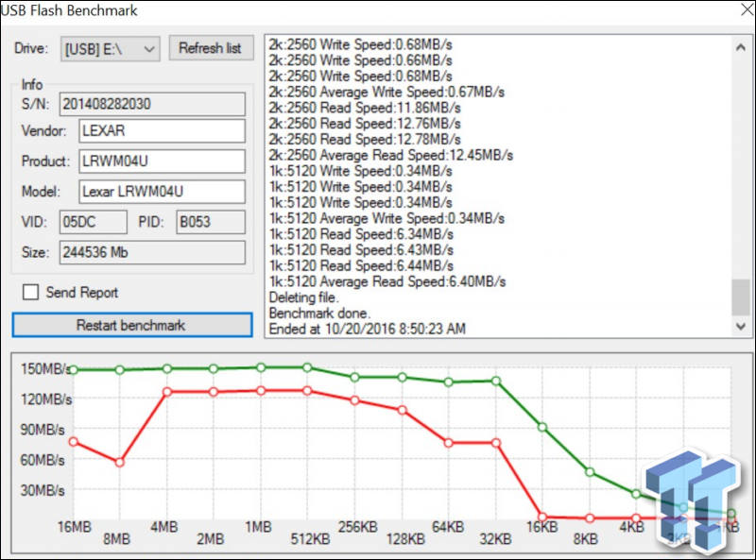Click the 16MB block-size label on chart
756x560 pixels.
point(75,527)
